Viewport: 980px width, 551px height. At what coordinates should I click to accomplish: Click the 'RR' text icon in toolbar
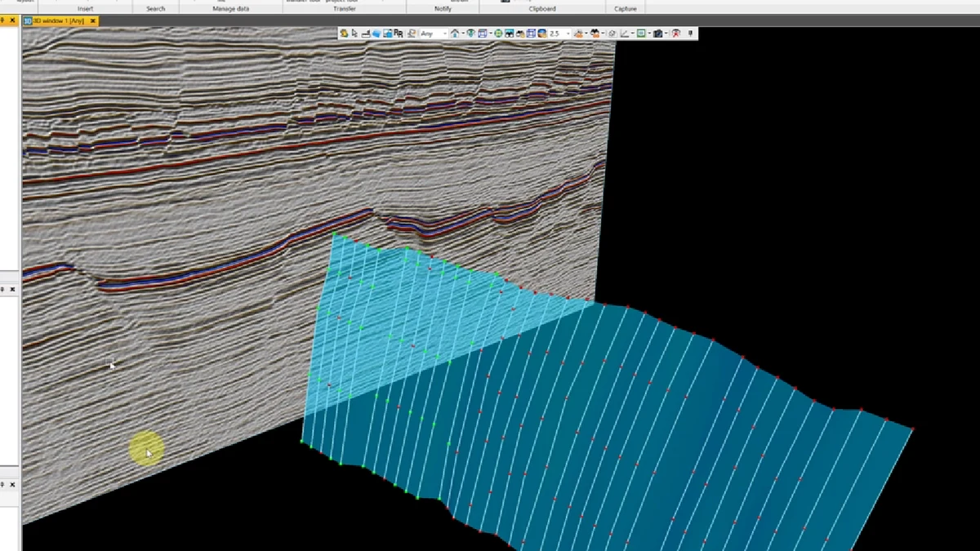(399, 33)
